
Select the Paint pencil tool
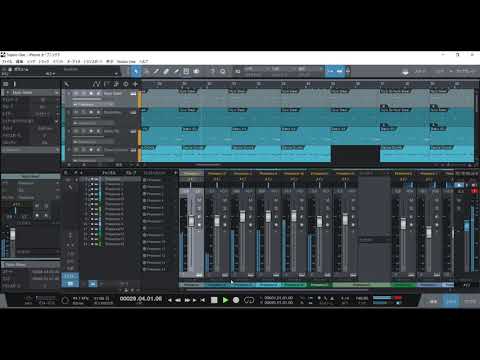176,71
